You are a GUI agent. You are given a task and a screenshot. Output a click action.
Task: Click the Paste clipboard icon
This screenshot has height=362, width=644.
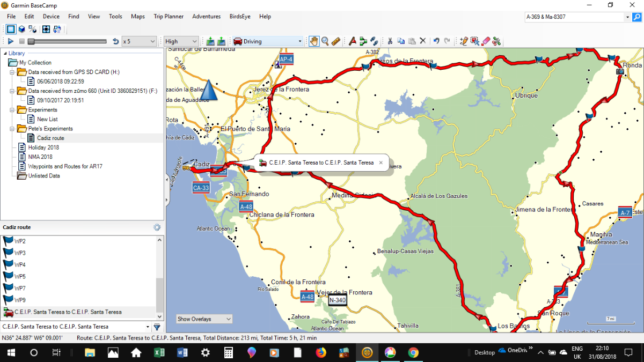pyautogui.click(x=412, y=41)
